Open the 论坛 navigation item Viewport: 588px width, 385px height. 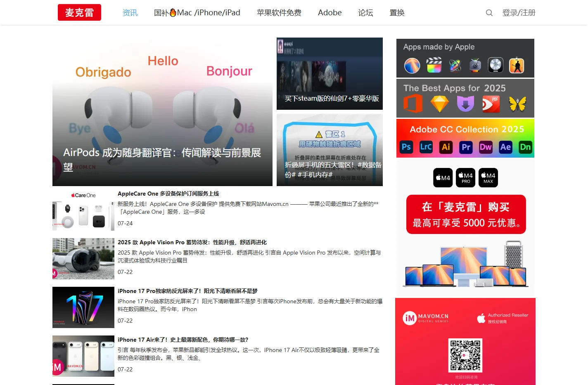click(x=366, y=13)
